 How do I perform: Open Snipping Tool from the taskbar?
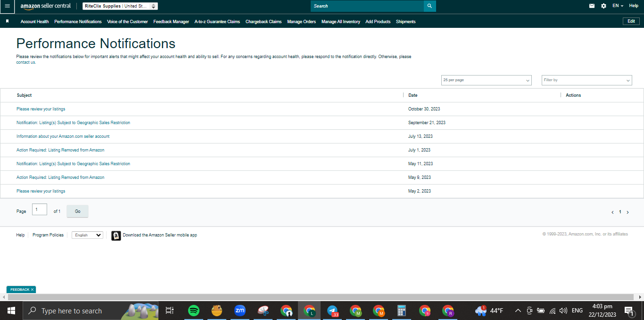click(263, 311)
